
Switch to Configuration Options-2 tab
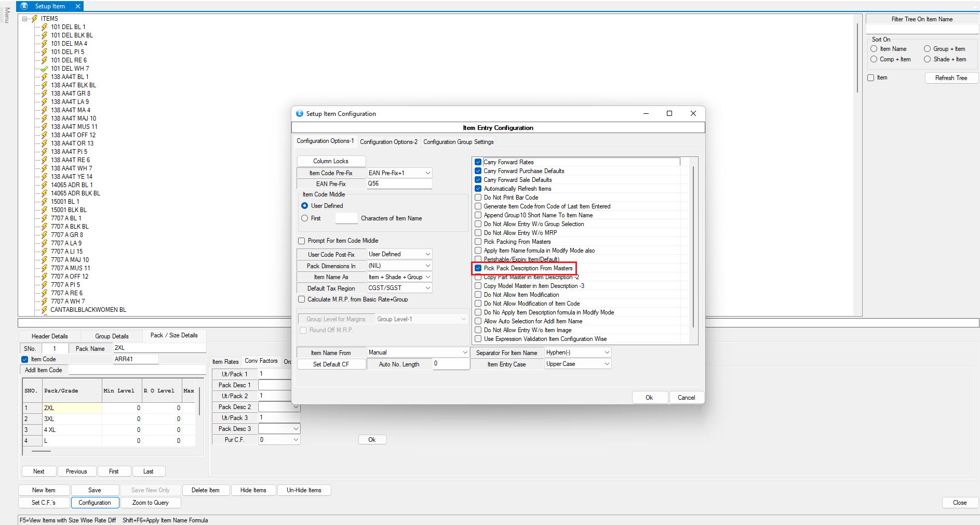pos(388,142)
